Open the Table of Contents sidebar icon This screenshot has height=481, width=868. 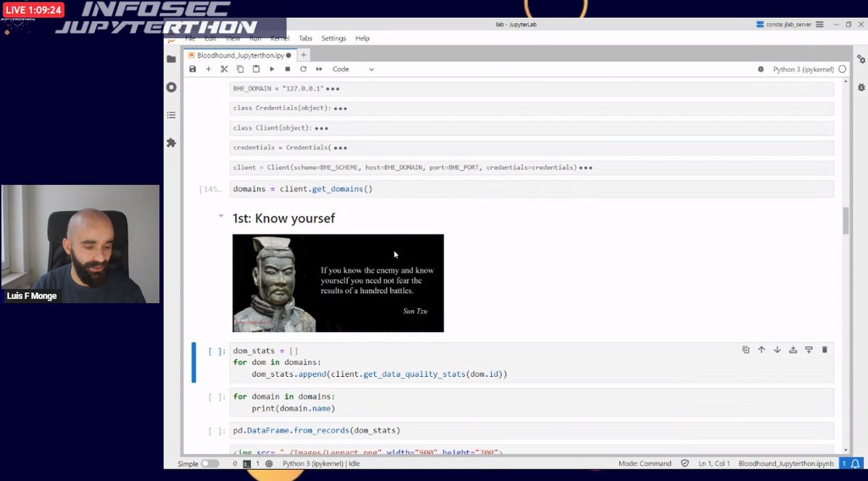(171, 115)
